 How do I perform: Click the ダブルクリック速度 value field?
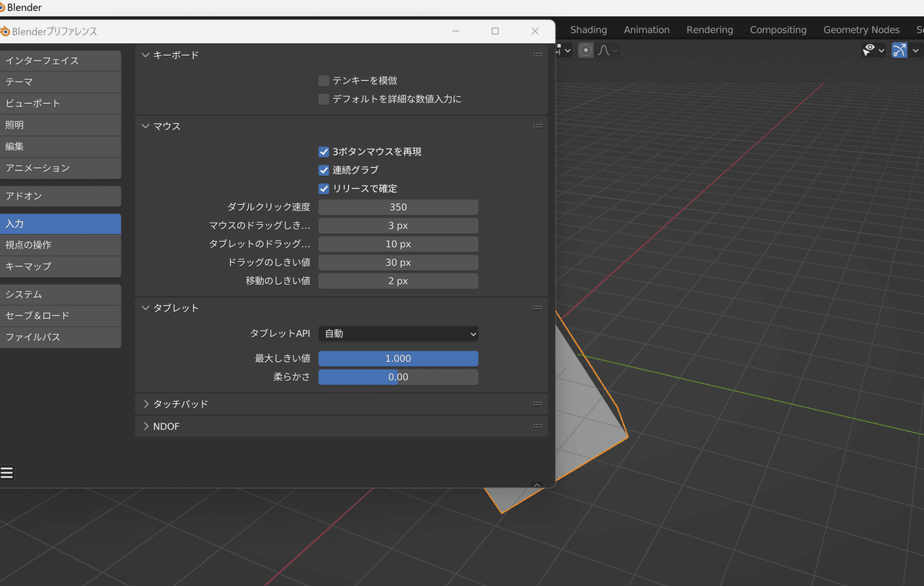(398, 207)
